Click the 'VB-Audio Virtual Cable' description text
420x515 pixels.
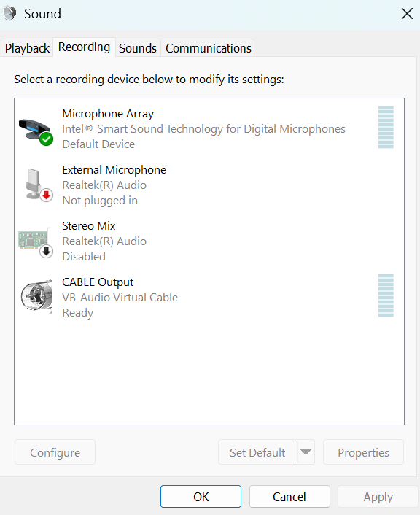120,297
